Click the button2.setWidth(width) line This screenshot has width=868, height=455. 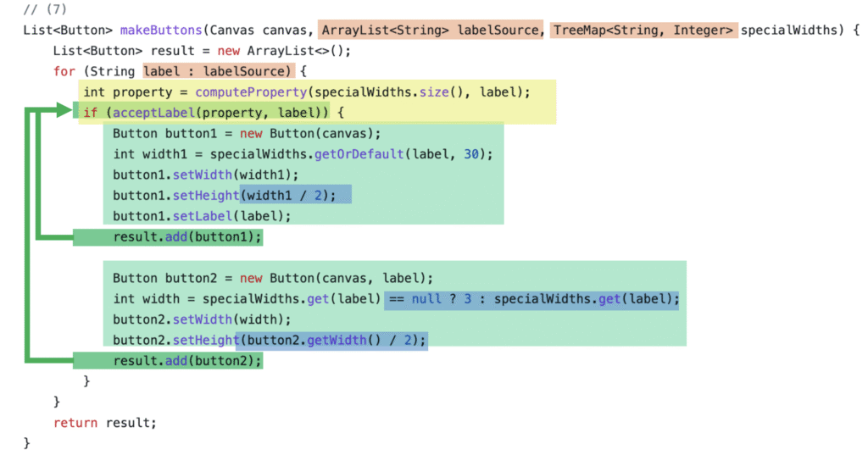point(202,319)
